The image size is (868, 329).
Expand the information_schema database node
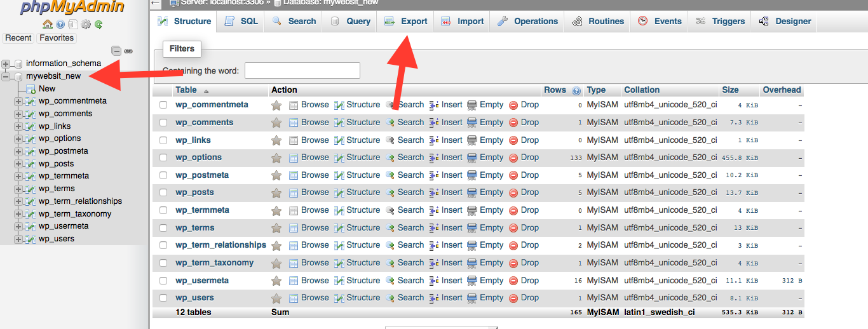tap(6, 64)
